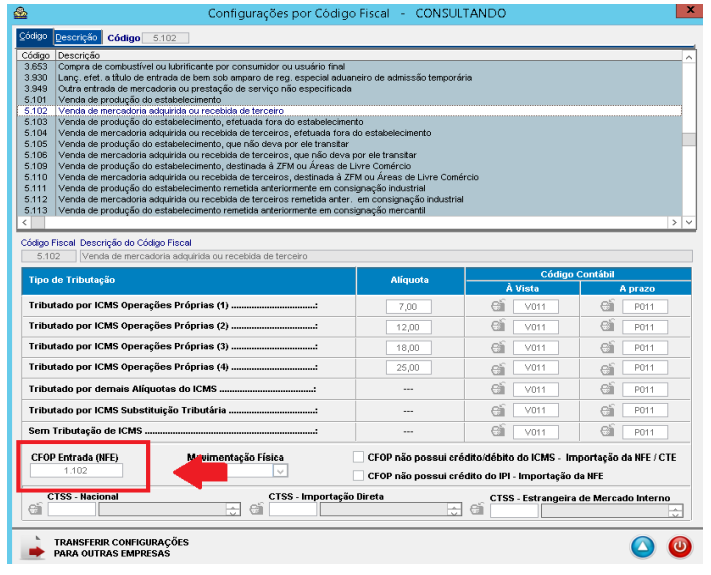Image resolution: width=711 pixels, height=575 pixels.
Task: Select row 5.104 in the code list
Action: tap(350, 133)
